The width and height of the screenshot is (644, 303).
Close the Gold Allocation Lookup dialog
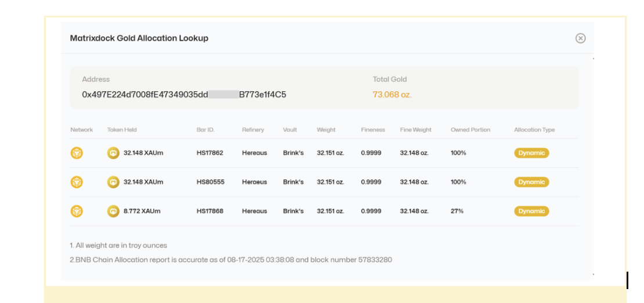(580, 38)
